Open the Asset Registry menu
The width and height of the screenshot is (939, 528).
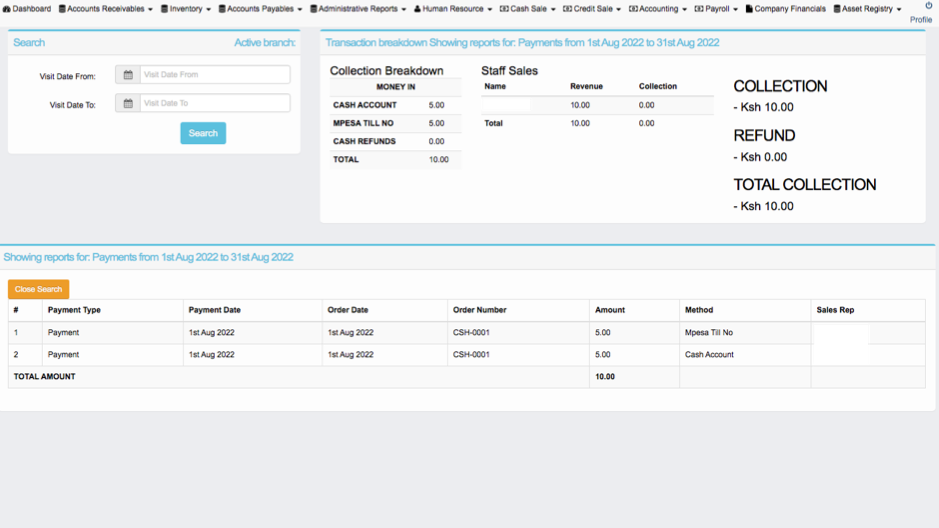coord(867,9)
